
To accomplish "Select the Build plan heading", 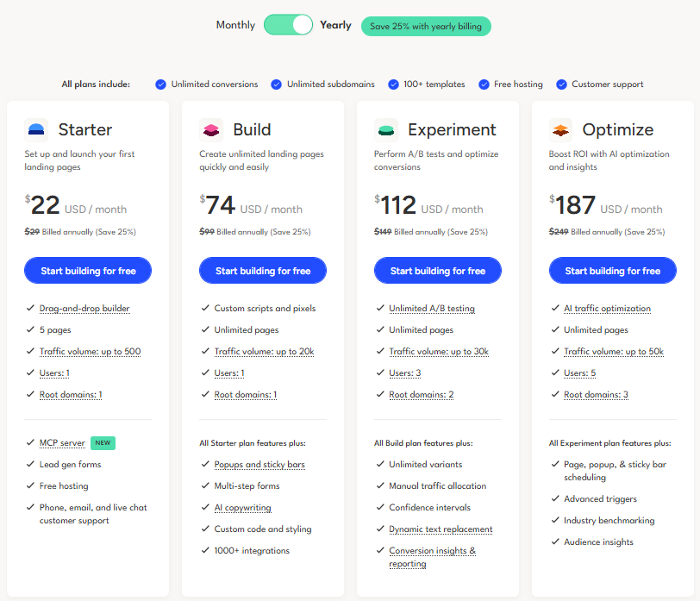I will click(x=252, y=129).
